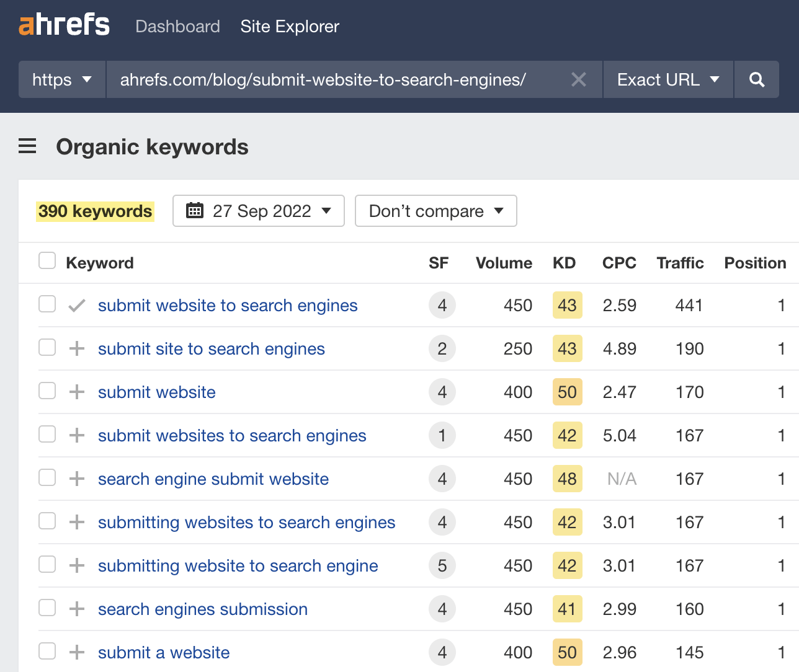Click the yellow KD 50 badge for submit website
The width and height of the screenshot is (799, 672).
566,392
